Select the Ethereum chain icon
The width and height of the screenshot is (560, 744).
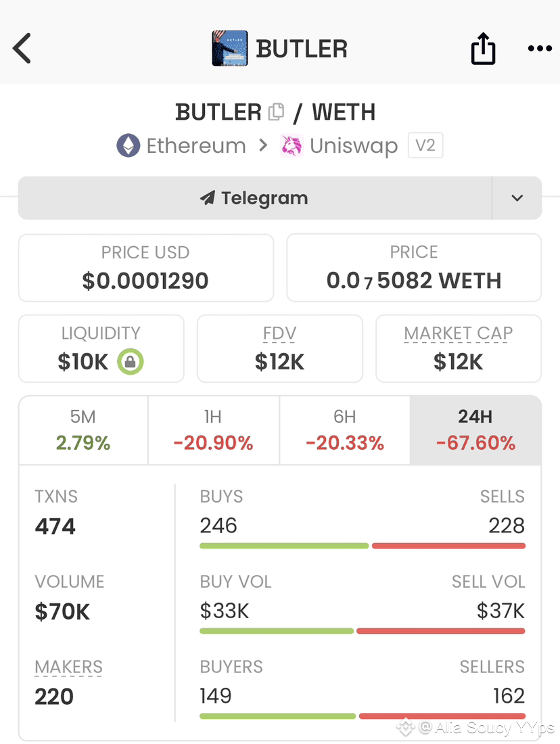[x=129, y=145]
